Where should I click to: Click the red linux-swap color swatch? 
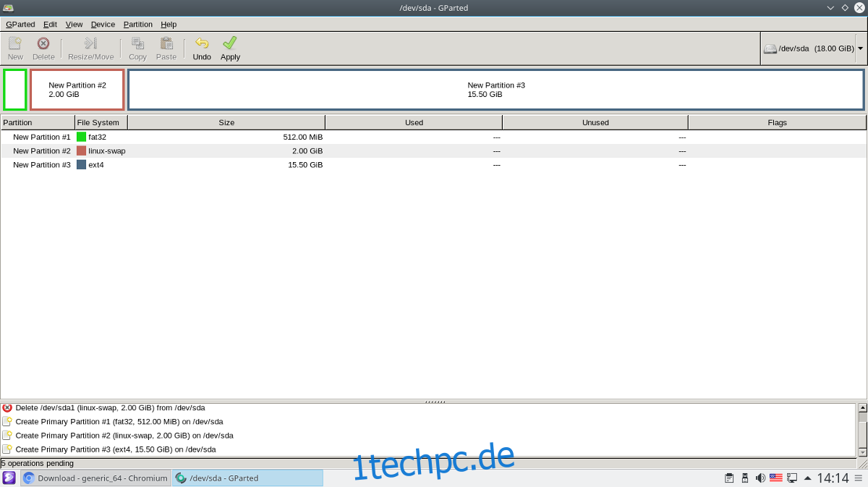81,151
